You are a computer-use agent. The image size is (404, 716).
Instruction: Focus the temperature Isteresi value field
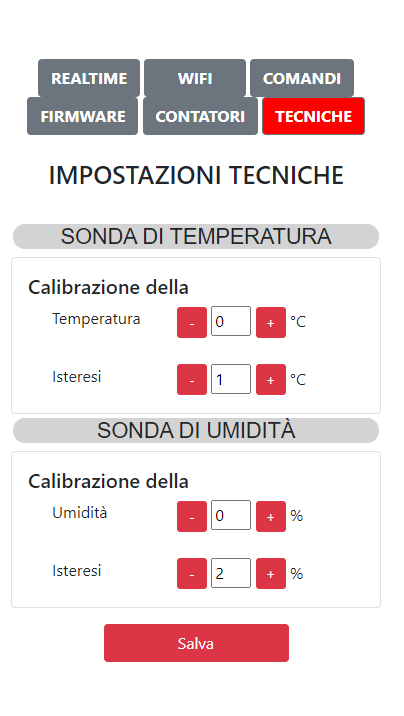pos(231,379)
